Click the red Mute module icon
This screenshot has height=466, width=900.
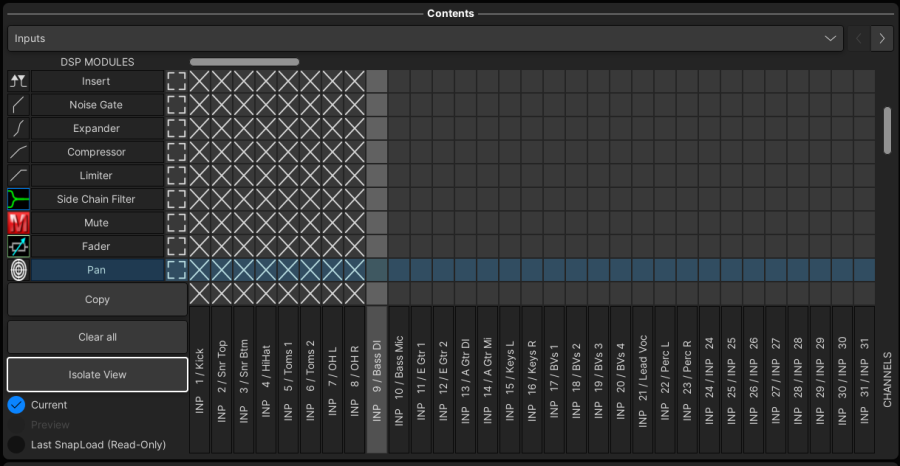(x=18, y=223)
